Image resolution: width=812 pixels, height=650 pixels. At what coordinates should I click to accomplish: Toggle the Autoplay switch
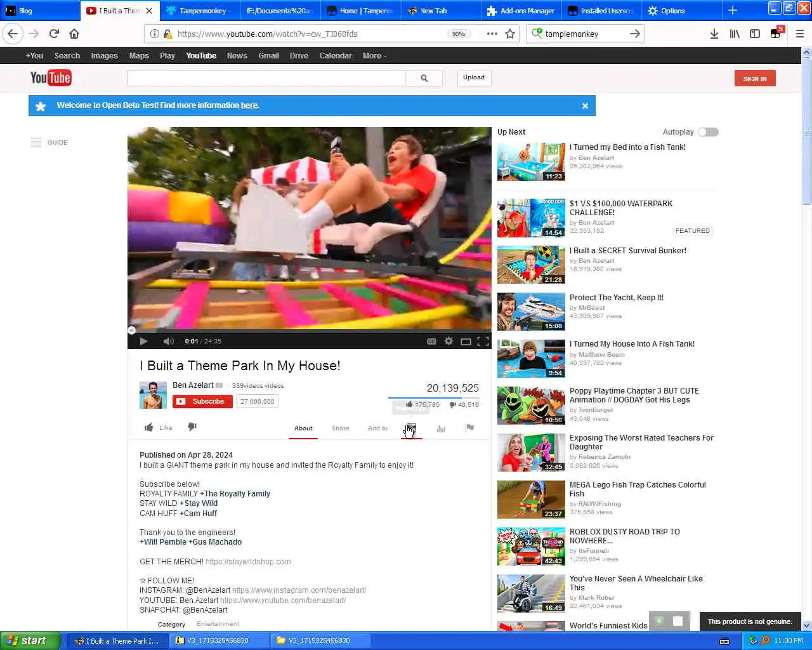[x=708, y=132]
